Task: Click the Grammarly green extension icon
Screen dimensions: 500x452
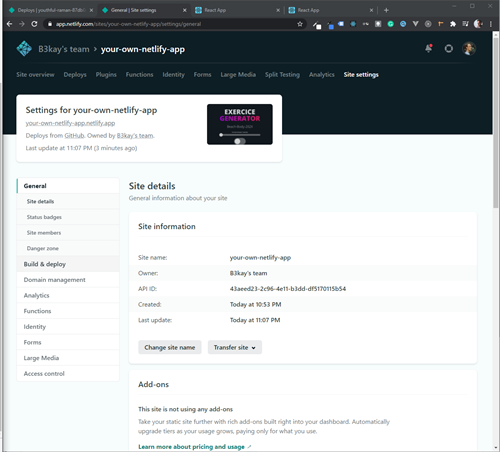Action: coord(390,24)
